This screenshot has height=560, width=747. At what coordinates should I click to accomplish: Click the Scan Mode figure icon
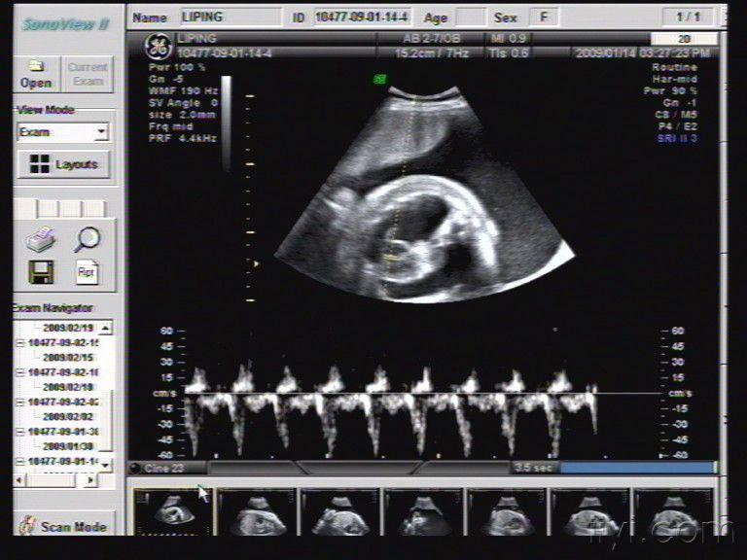pyautogui.click(x=27, y=525)
